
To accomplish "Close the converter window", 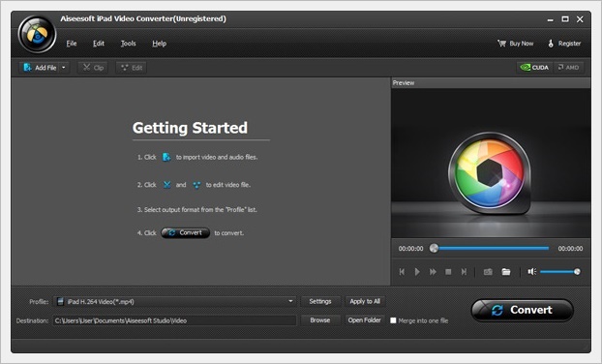I will pos(580,19).
